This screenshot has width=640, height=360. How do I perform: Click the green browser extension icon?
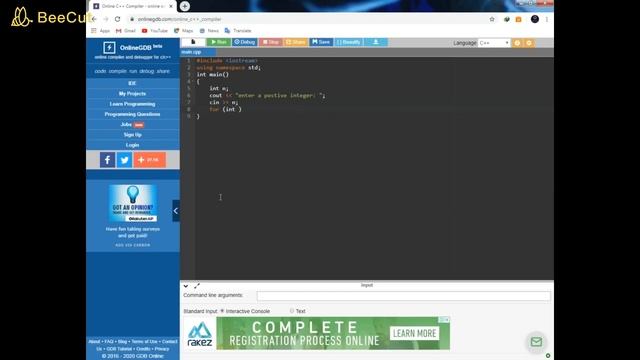point(507,19)
